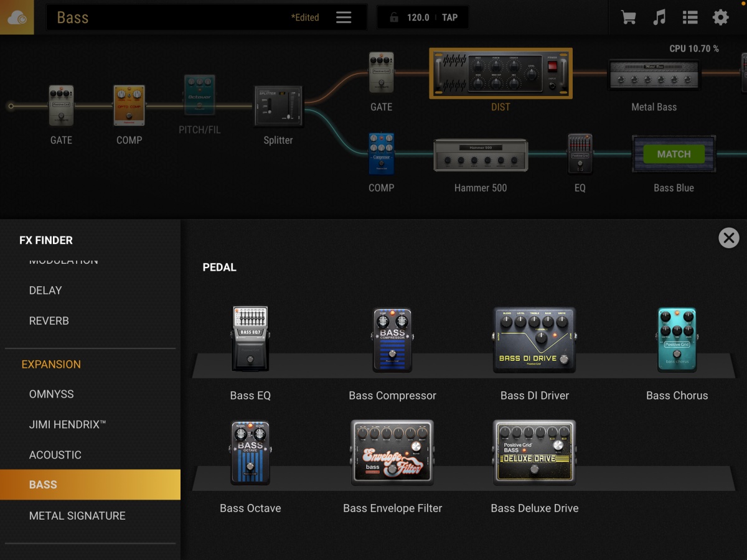Select the GATE pedal on the upper path
The width and height of the screenshot is (747, 560).
[x=382, y=73]
